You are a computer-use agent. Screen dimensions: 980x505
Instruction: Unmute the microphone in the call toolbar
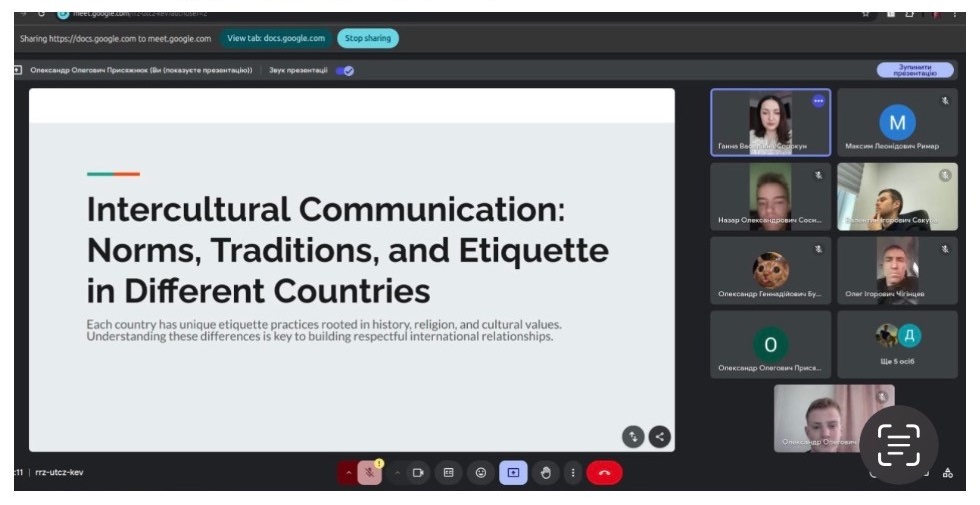pos(370,473)
